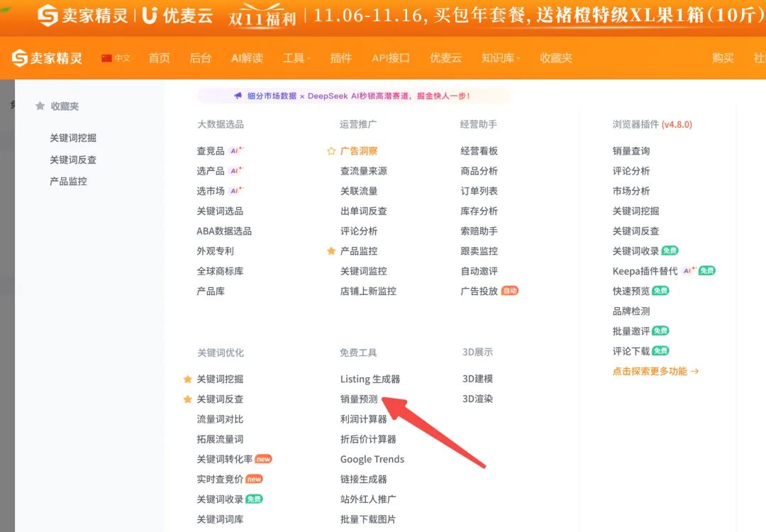Open 关键词挖掘 in the sidebar favorites
This screenshot has height=532, width=766.
73,138
